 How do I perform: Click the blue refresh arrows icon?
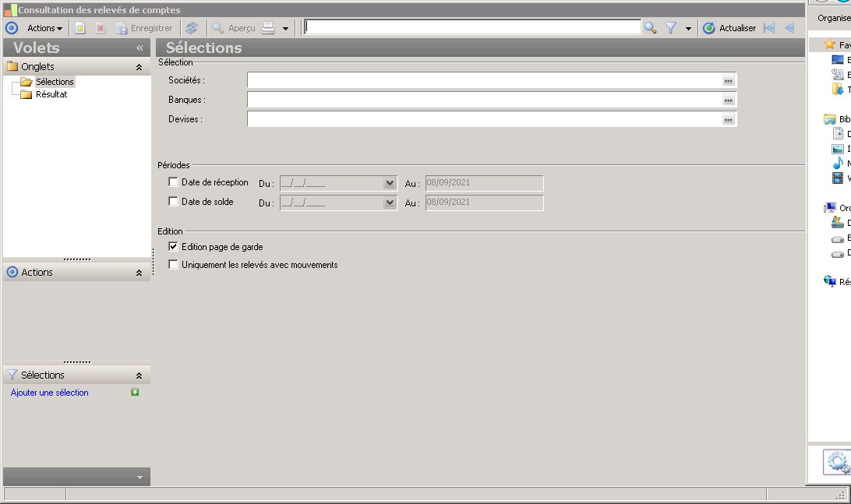192,28
